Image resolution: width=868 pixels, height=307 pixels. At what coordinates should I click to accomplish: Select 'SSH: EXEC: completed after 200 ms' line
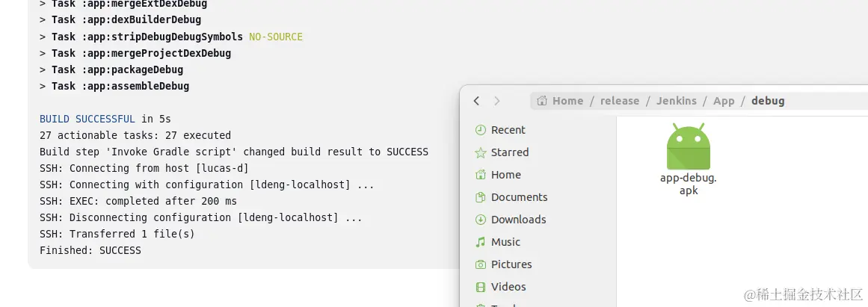(x=138, y=201)
